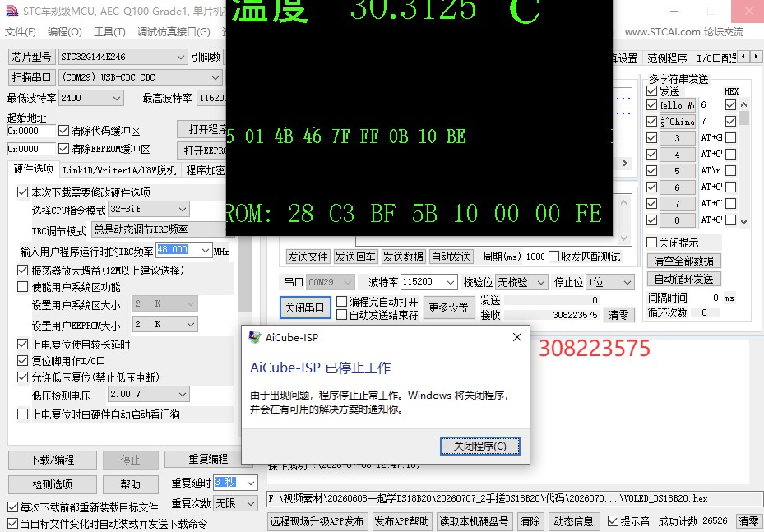Click the 检测选项 button

[x=52, y=484]
